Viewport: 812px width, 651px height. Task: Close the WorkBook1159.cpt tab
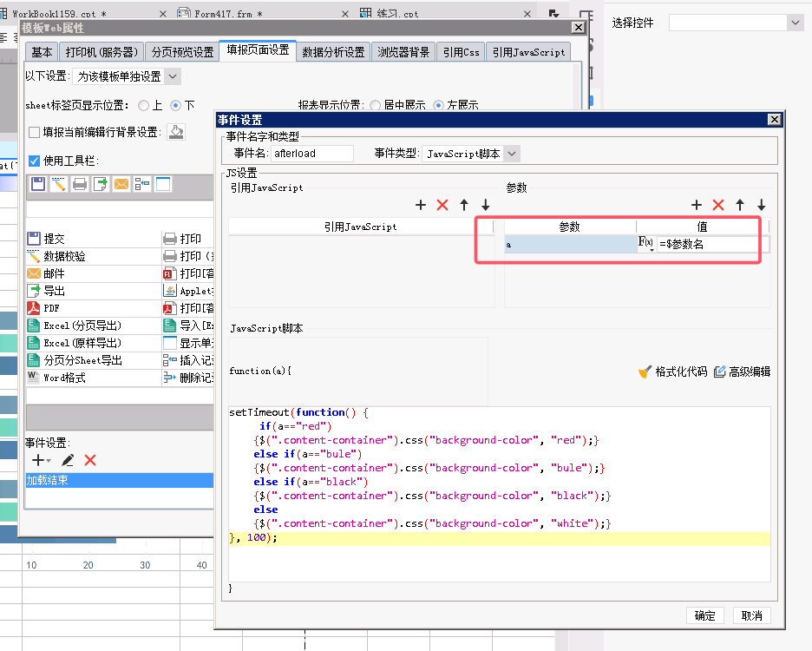(162, 14)
